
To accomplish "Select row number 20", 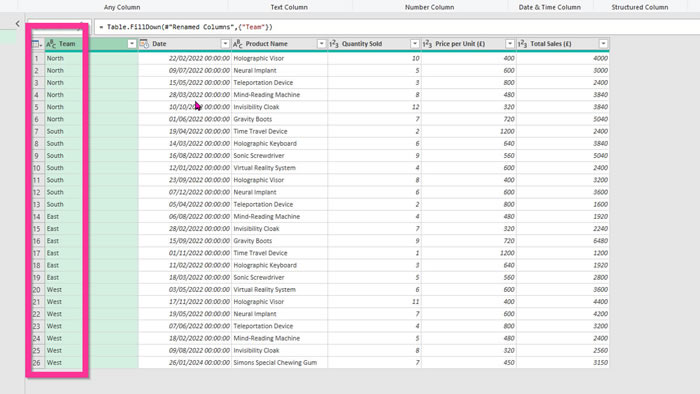I will [37, 290].
